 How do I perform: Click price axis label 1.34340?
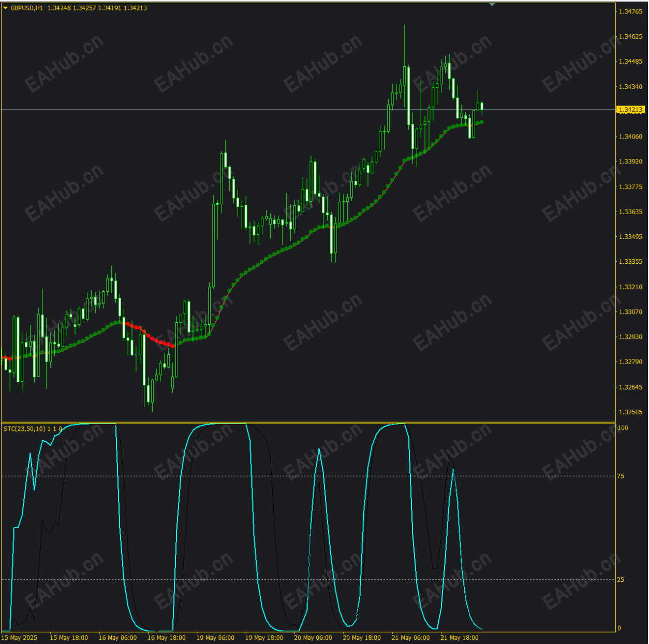(x=630, y=86)
